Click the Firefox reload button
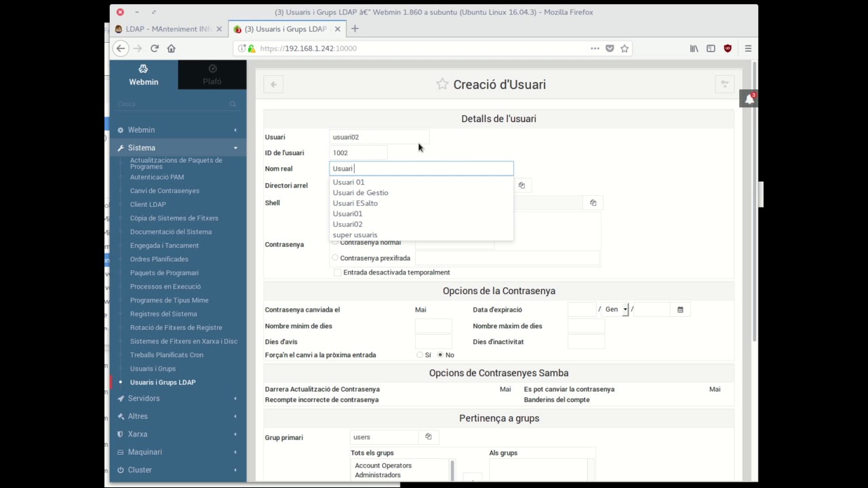The height and width of the screenshot is (488, 868). coord(155,48)
